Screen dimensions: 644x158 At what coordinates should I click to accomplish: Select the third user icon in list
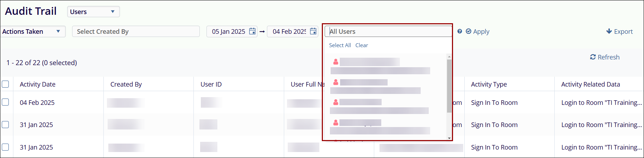(336, 102)
